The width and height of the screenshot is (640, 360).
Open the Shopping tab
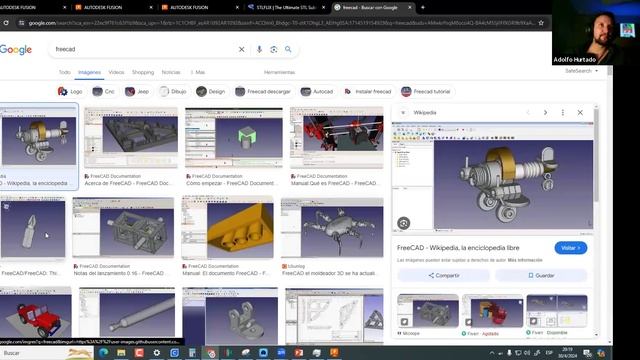(x=143, y=72)
